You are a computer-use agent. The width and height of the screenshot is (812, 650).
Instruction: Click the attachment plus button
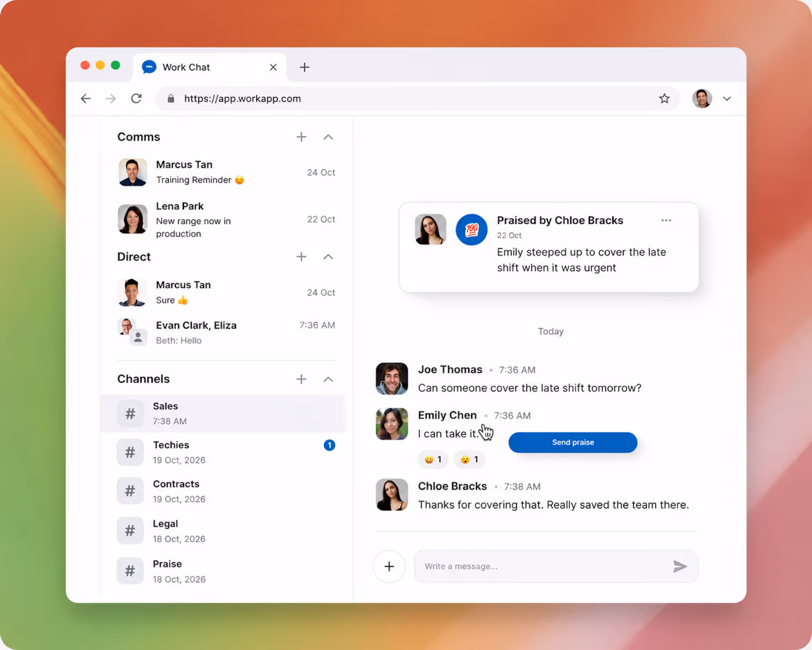pos(389,567)
